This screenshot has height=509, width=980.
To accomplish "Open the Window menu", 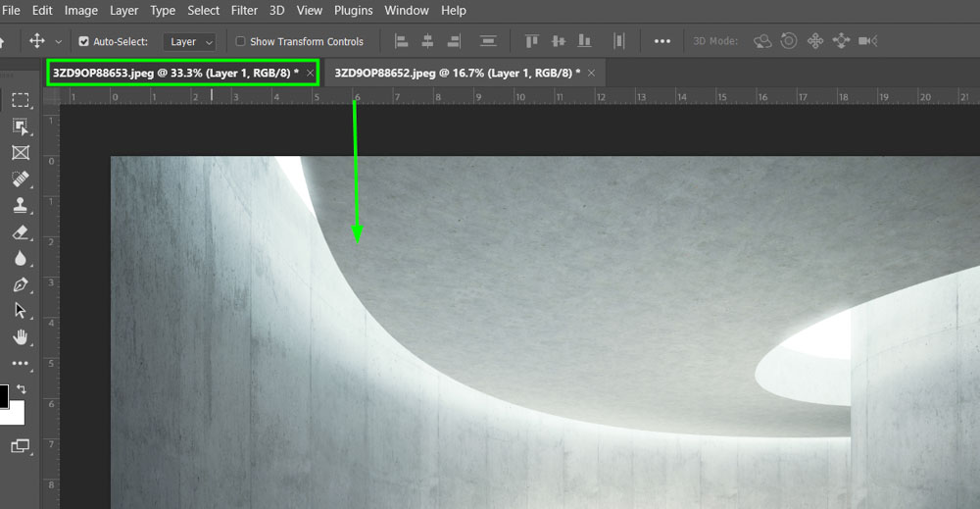I will click(x=407, y=11).
